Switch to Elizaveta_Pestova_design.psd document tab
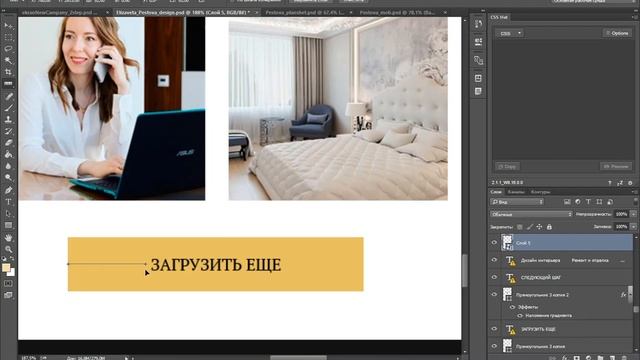Image resolution: width=640 pixels, height=360 pixels. point(183,13)
